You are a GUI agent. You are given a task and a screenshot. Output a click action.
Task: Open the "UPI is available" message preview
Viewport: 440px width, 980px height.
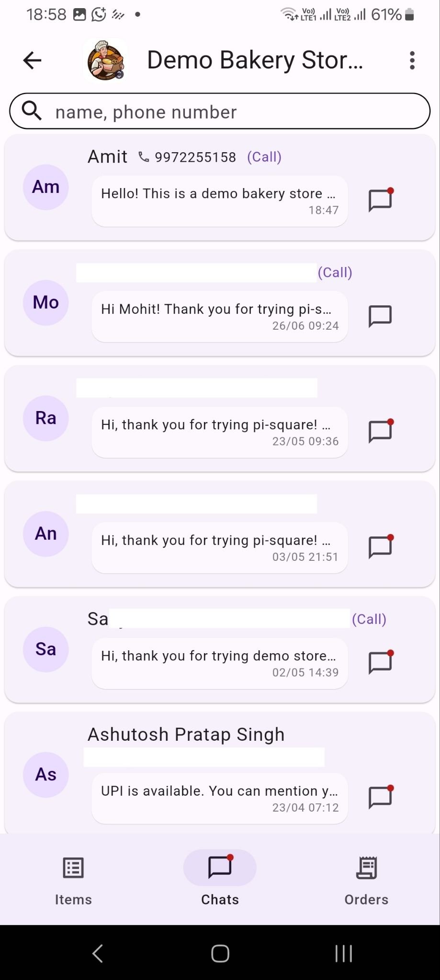[x=219, y=798]
